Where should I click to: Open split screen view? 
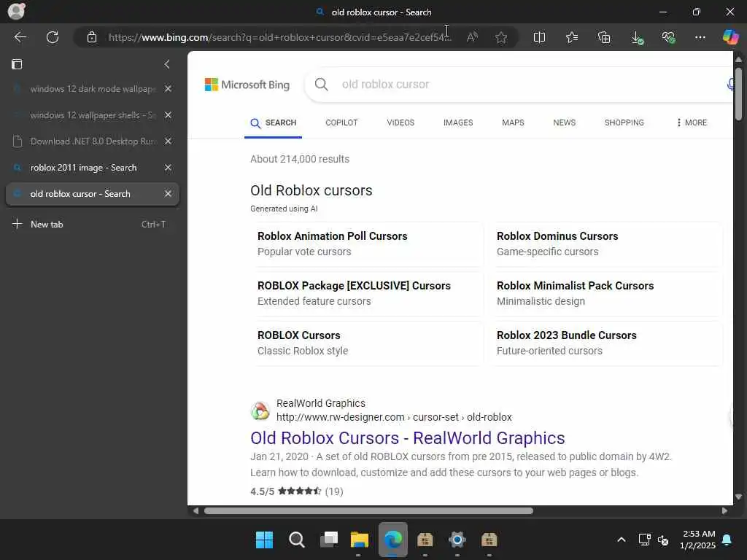pyautogui.click(x=539, y=37)
